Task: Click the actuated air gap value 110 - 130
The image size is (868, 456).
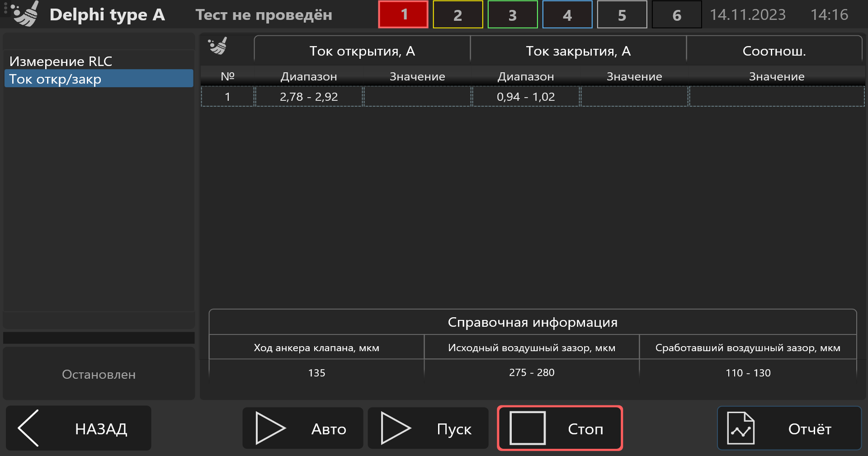Action: click(x=748, y=373)
